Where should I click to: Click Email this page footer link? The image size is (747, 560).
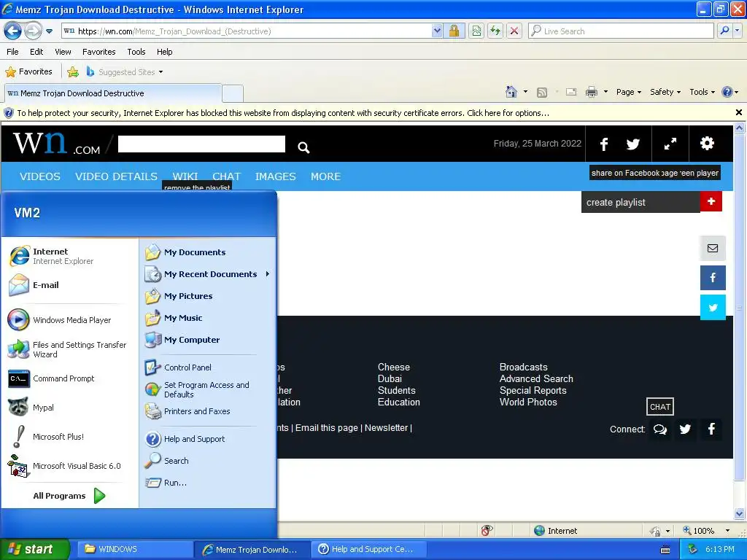(326, 427)
